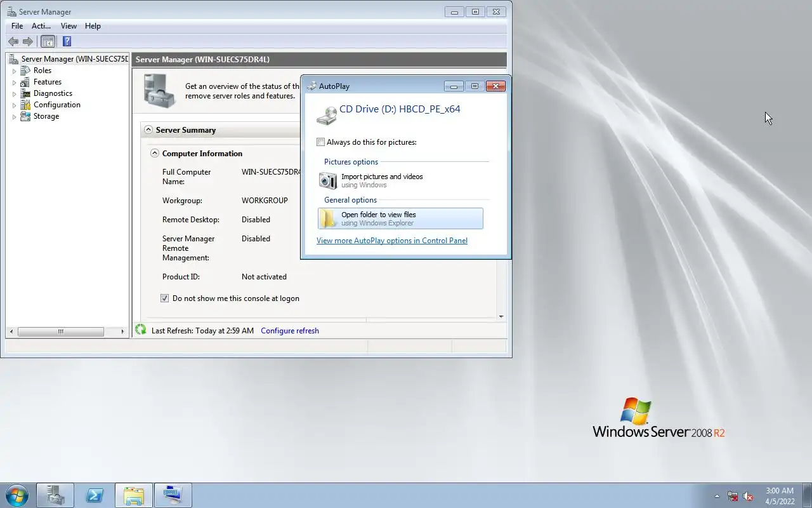The width and height of the screenshot is (812, 508).
Task: Select the Roles node icon in tree
Action: pos(25,70)
